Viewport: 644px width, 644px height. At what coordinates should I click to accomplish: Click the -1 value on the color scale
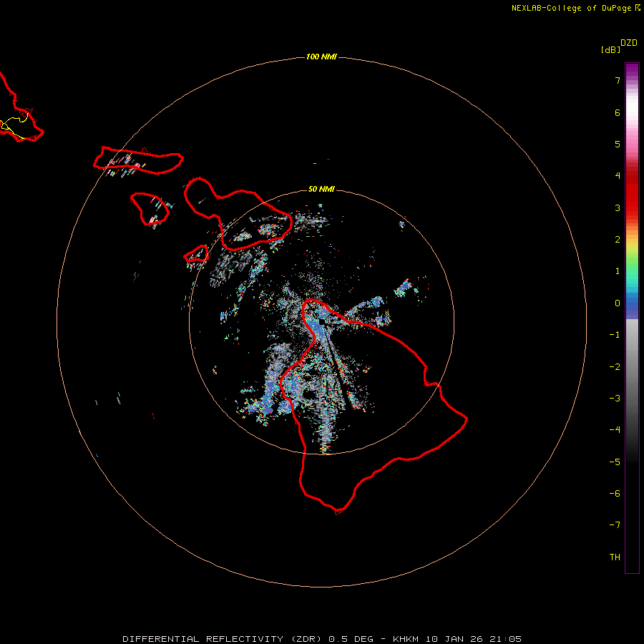click(615, 335)
